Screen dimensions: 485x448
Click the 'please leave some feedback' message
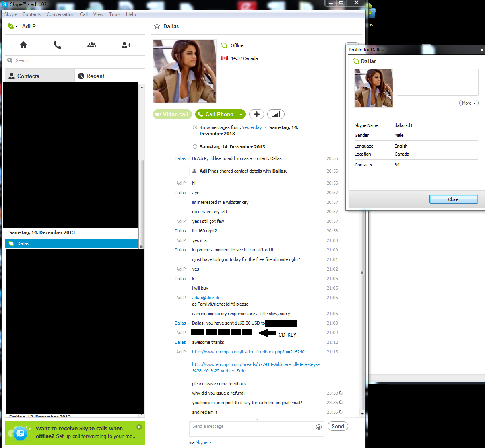[219, 384]
